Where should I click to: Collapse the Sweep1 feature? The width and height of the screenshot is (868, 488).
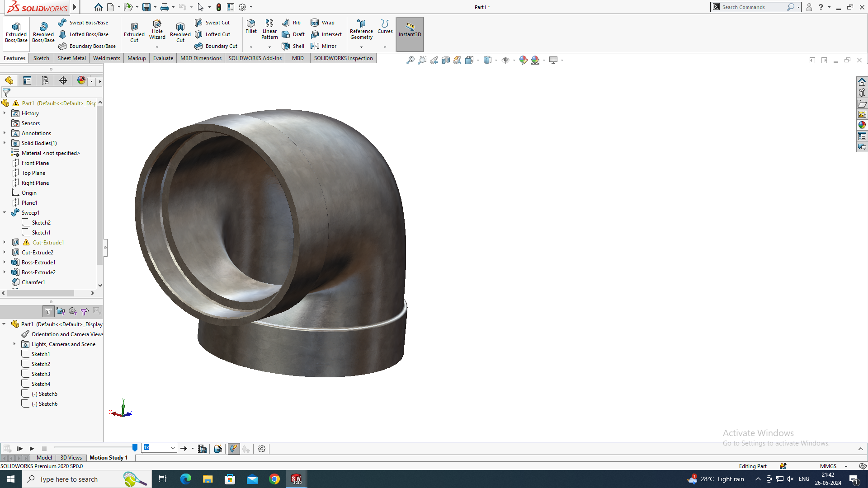(x=5, y=213)
